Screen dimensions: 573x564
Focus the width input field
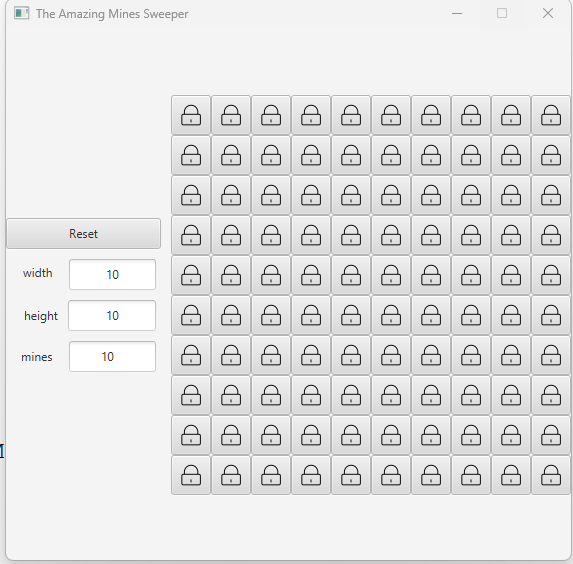click(113, 275)
